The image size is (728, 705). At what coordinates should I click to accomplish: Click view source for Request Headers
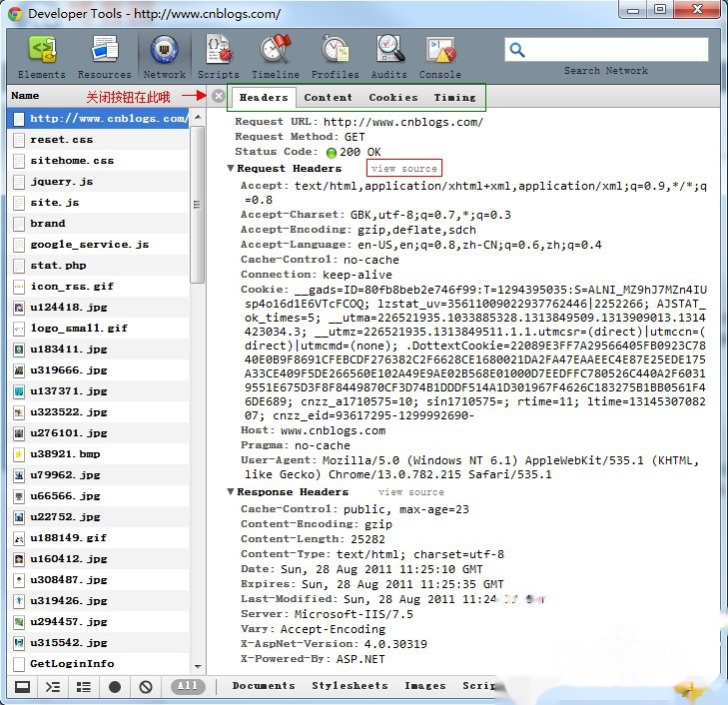pyautogui.click(x=403, y=168)
